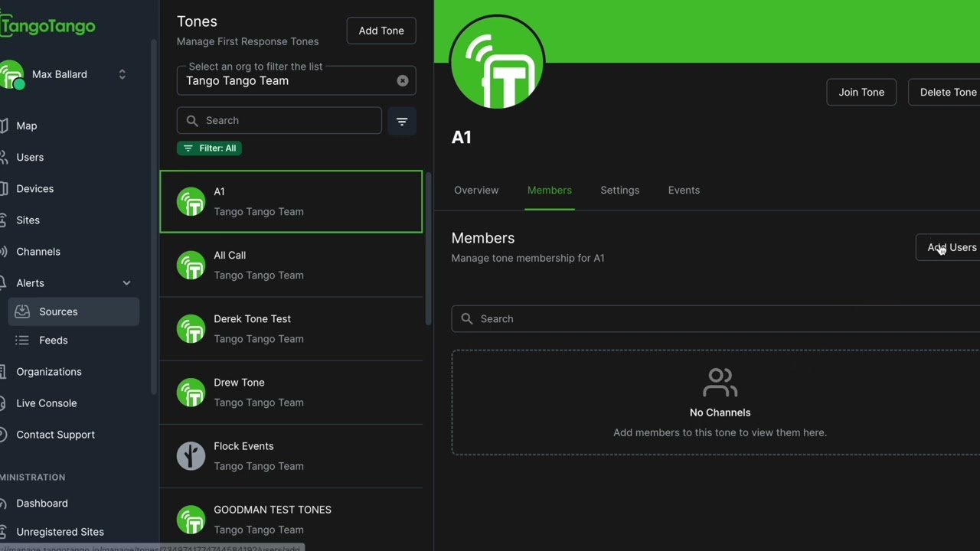
Task: Open administration Dashboard
Action: click(x=42, y=503)
